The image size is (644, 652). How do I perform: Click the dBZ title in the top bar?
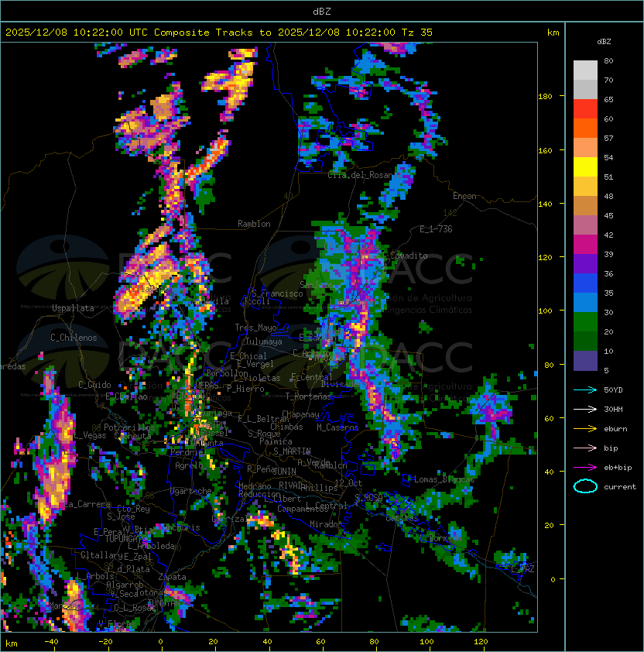click(322, 11)
